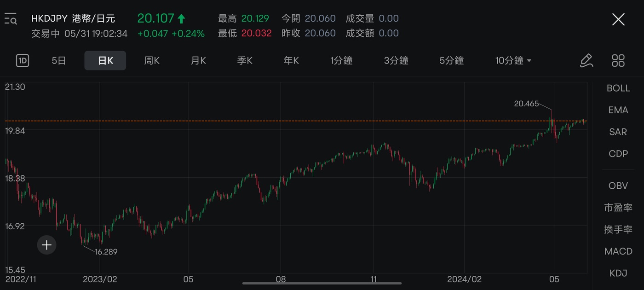Click the 2024/02 date axis label
This screenshot has height=290, width=644.
click(464, 279)
